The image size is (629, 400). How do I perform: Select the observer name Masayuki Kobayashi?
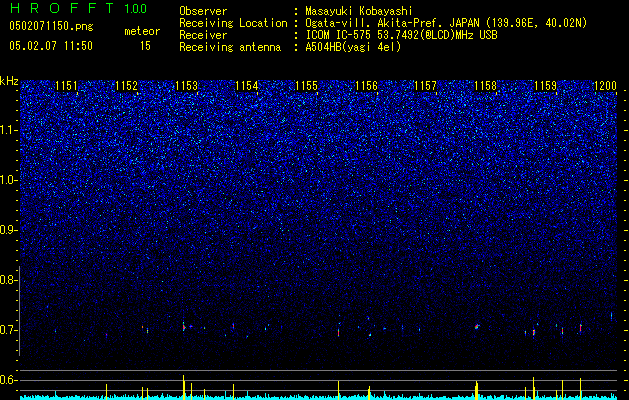pyautogui.click(x=359, y=11)
